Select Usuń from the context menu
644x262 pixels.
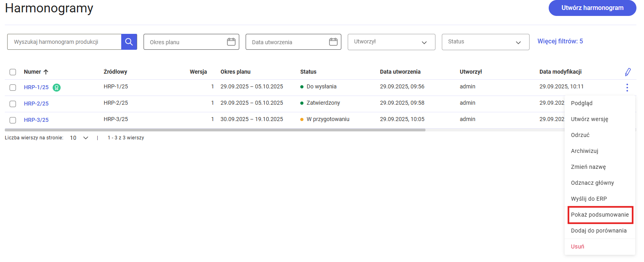[x=600, y=246]
